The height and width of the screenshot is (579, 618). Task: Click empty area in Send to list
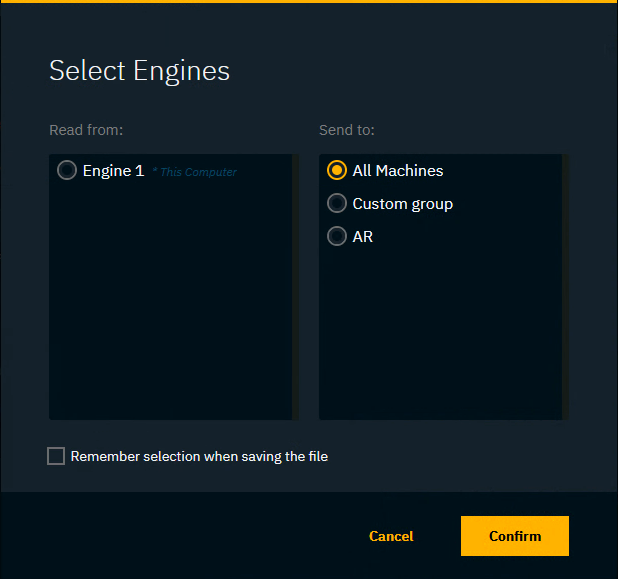(440, 330)
